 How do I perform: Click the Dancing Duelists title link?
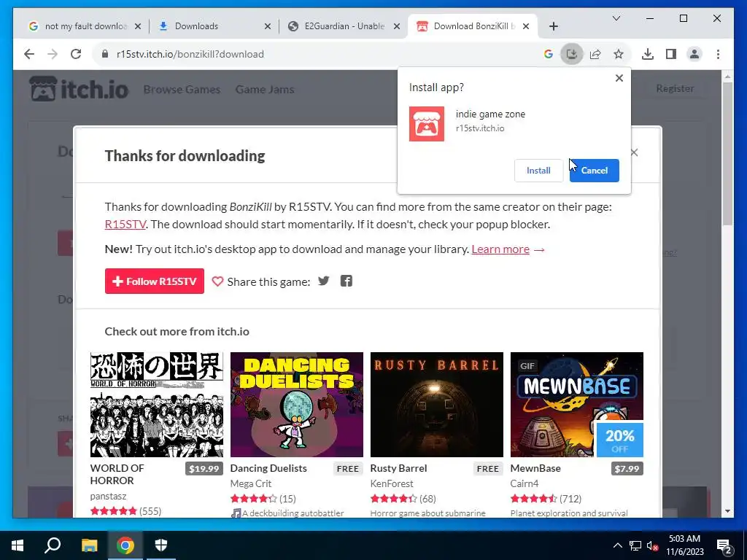[268, 468]
